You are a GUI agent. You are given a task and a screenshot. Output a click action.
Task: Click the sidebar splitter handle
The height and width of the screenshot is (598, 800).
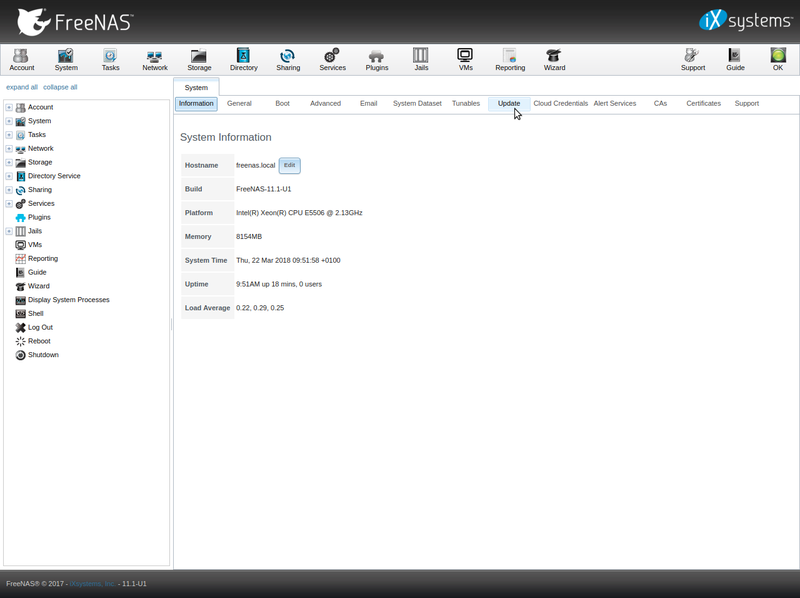coord(171,324)
